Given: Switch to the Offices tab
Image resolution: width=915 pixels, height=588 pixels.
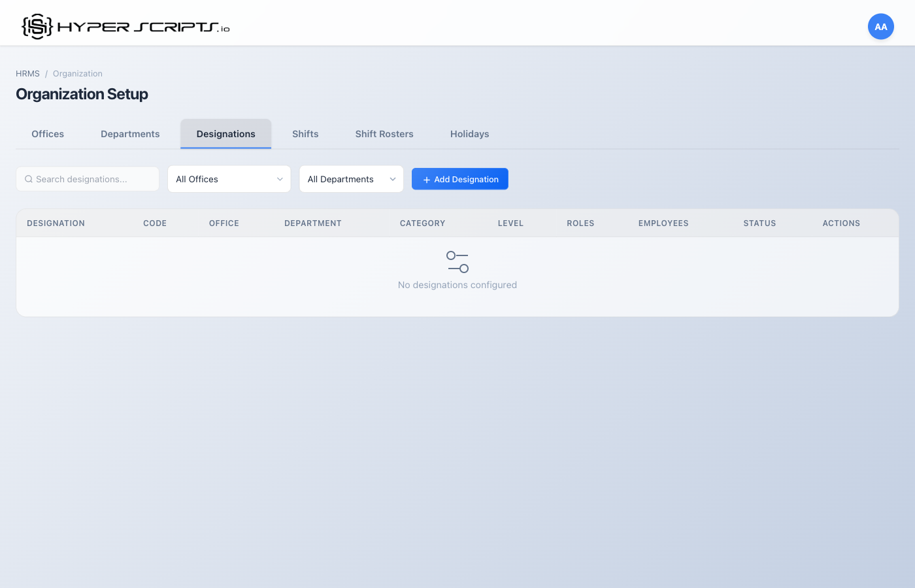Looking at the screenshot, I should tap(47, 133).
